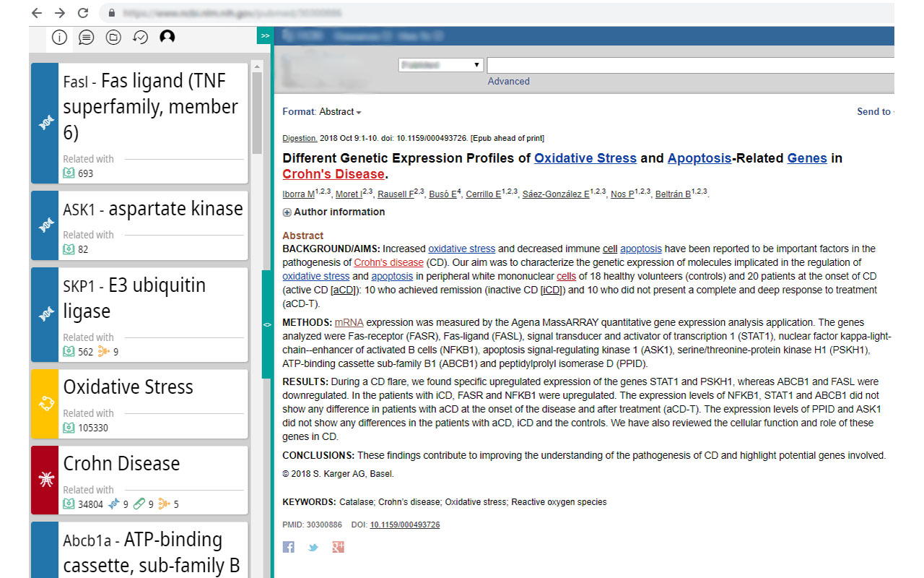Click author Nos P link
Screen dimensions: 924x578
pos(622,194)
